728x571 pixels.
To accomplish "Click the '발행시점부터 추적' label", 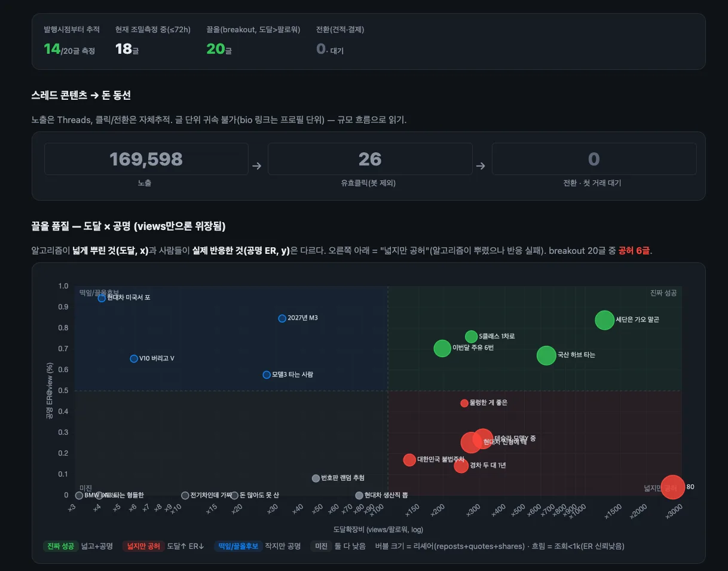I will [72, 29].
